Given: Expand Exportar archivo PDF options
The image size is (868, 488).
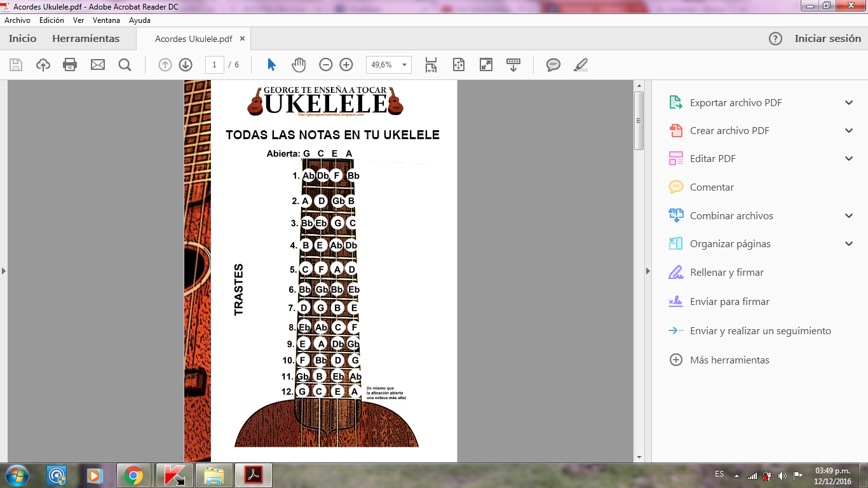Looking at the screenshot, I should (x=849, y=103).
